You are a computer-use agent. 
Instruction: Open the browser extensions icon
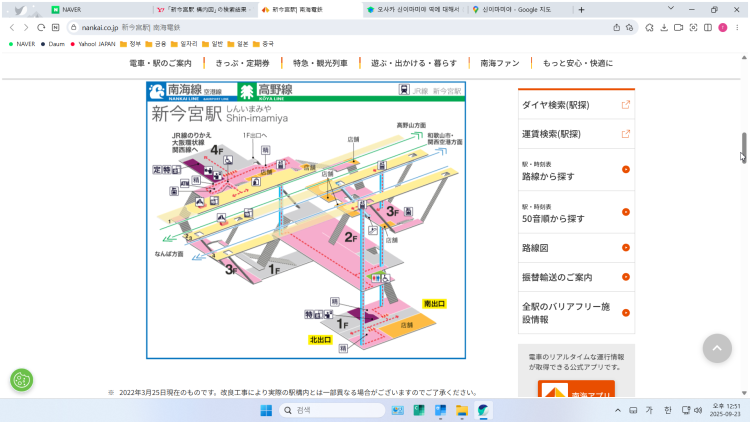[x=649, y=27]
